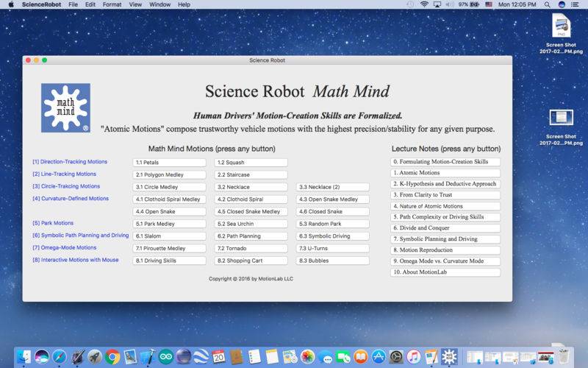
Task: Open the Edit menu
Action: click(x=90, y=4)
